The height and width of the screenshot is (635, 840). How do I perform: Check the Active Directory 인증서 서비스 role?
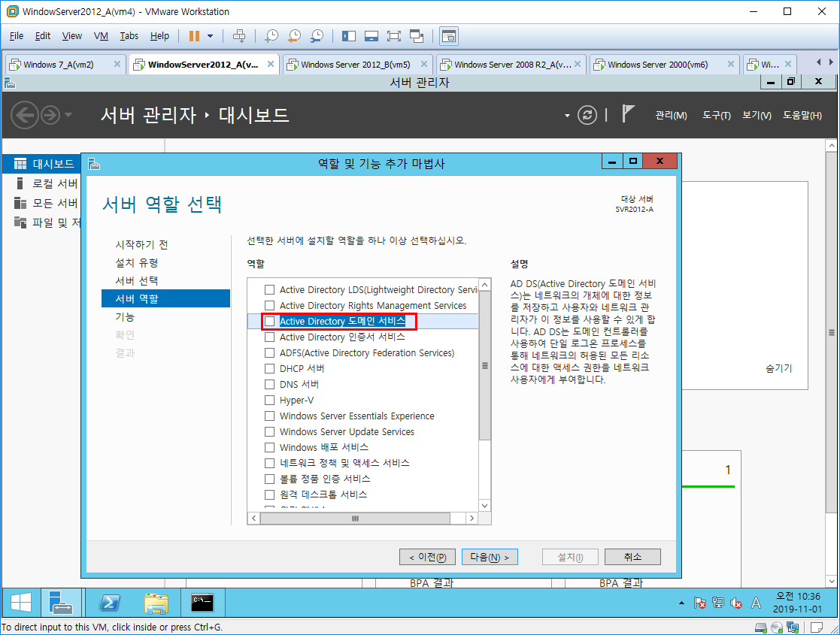[x=269, y=337]
